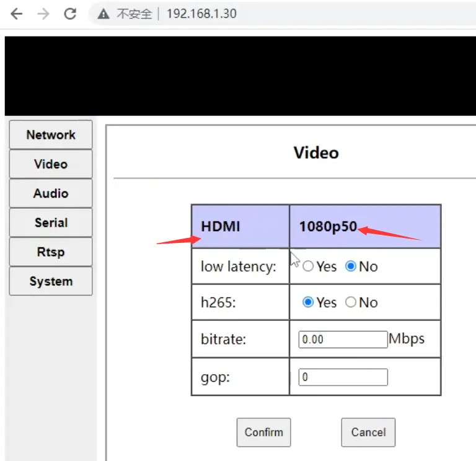Reload the page with the refresh icon
Screen dimensions: 476x461
pos(70,14)
